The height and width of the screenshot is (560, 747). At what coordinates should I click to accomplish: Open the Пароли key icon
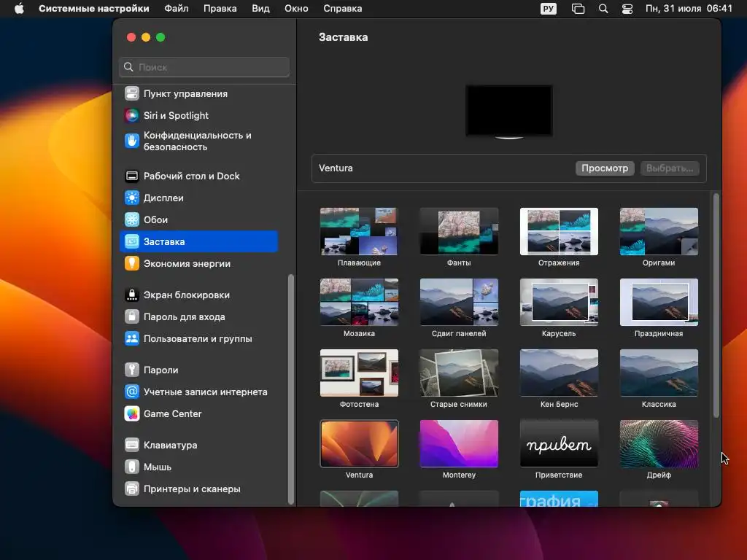click(x=132, y=370)
